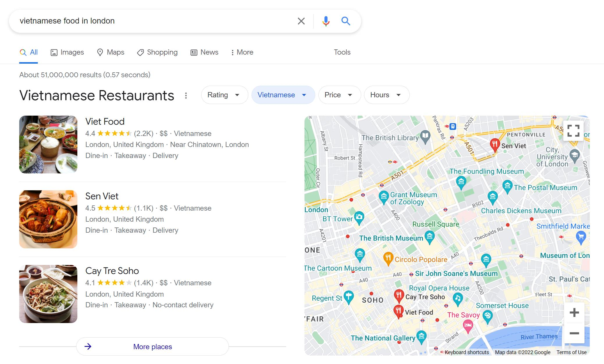Open the three-dot menu beside Vietnamese Restaurants

(x=186, y=95)
